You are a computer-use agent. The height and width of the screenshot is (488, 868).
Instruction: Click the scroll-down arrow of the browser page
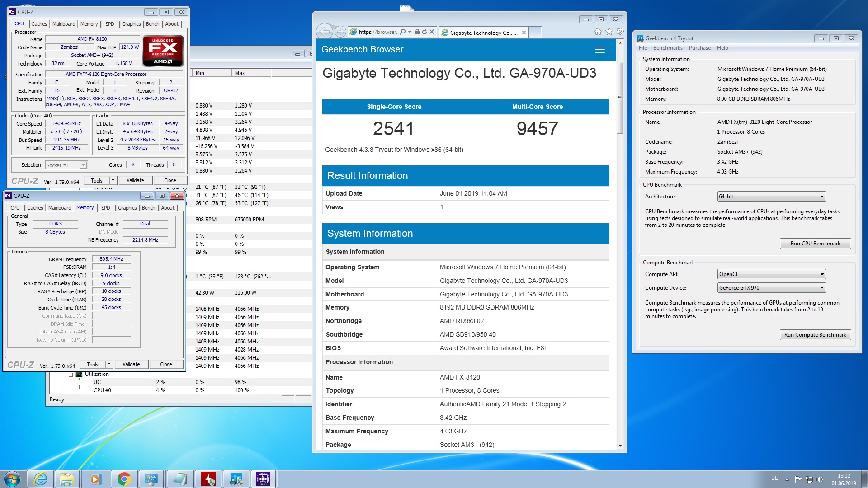coord(620,446)
